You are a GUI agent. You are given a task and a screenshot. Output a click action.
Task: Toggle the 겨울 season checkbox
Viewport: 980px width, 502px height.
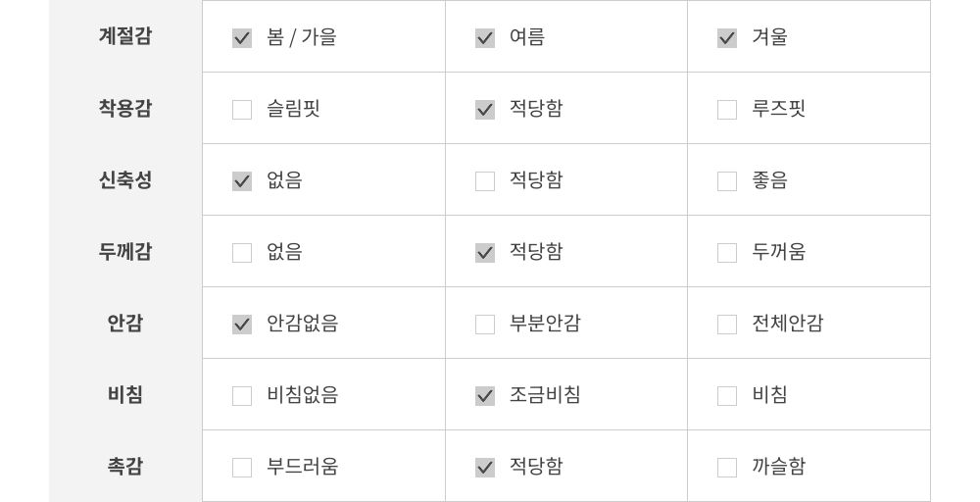click(x=727, y=38)
